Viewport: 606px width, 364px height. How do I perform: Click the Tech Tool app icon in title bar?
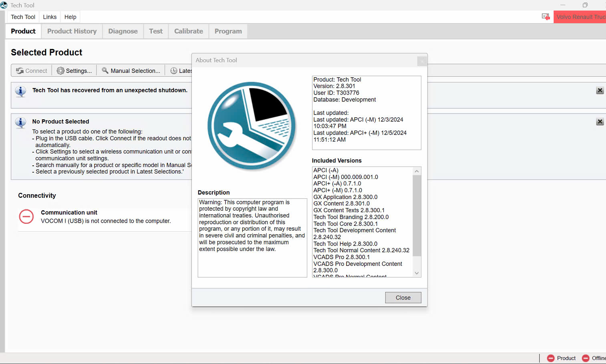point(4,5)
